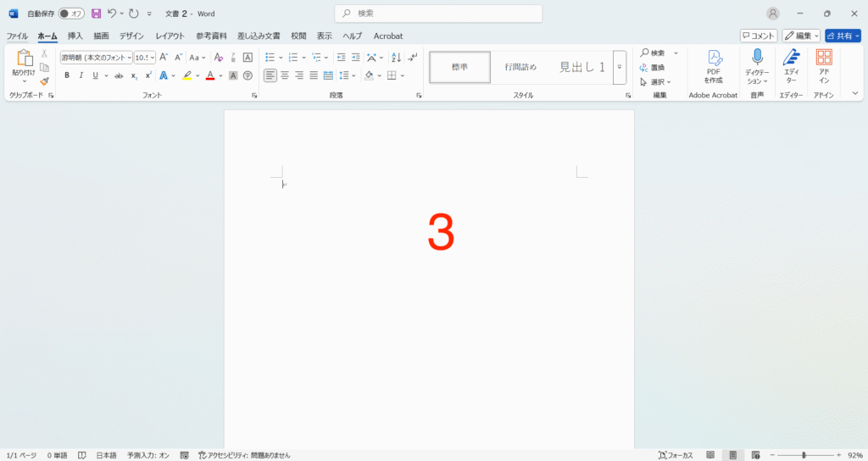This screenshot has height=461, width=868.
Task: Click the phonetic guide ruby icon
Action: pos(233,57)
